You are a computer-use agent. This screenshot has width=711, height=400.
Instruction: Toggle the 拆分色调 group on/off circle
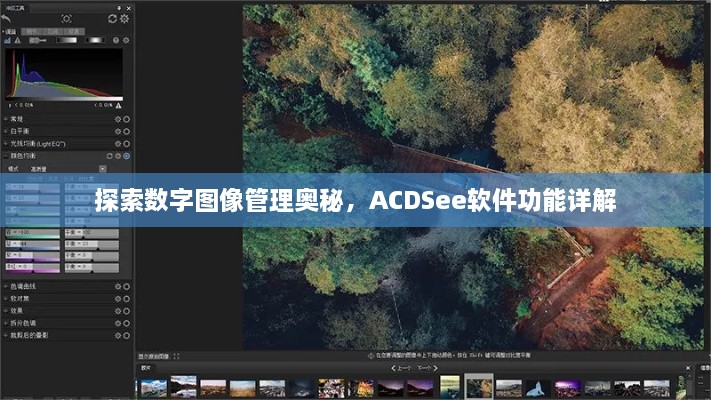tap(127, 323)
